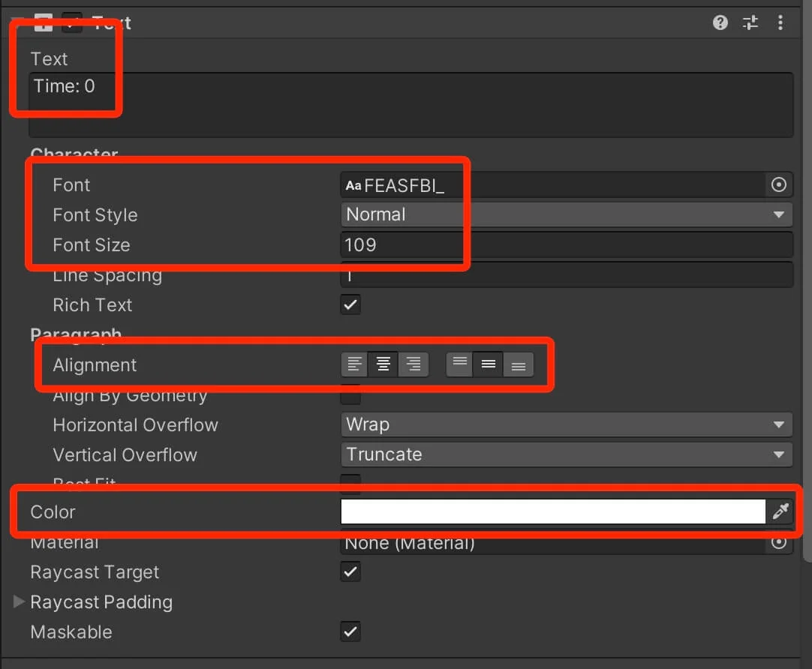Viewport: 812px width, 669px height.
Task: Click the Text content field 'Time: 0'
Action: pos(411,104)
